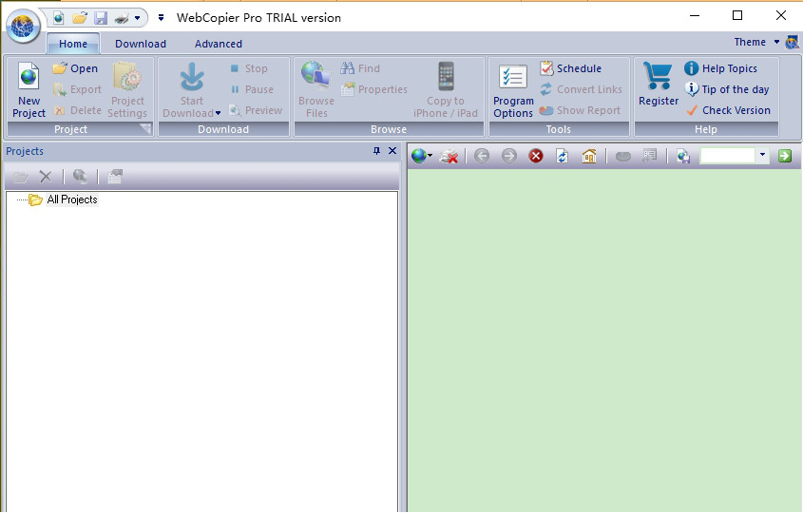Stop loading with the red X button
Image resolution: width=803 pixels, height=532 pixels.
pos(536,156)
